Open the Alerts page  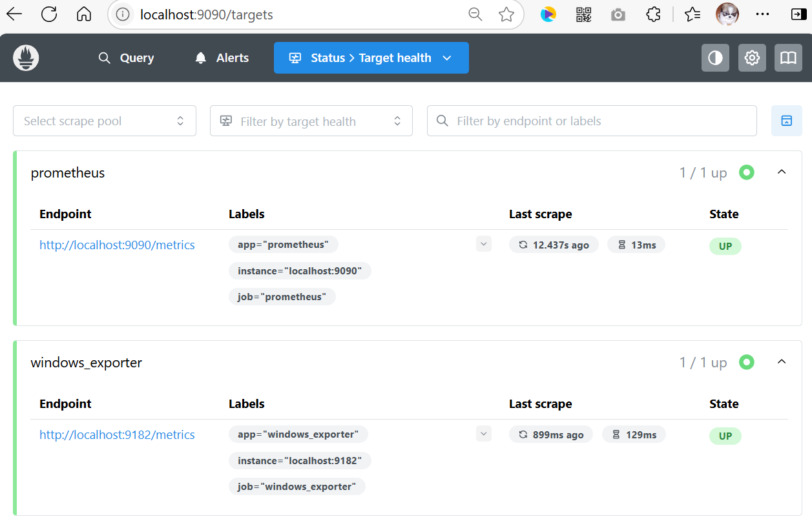pyautogui.click(x=222, y=58)
